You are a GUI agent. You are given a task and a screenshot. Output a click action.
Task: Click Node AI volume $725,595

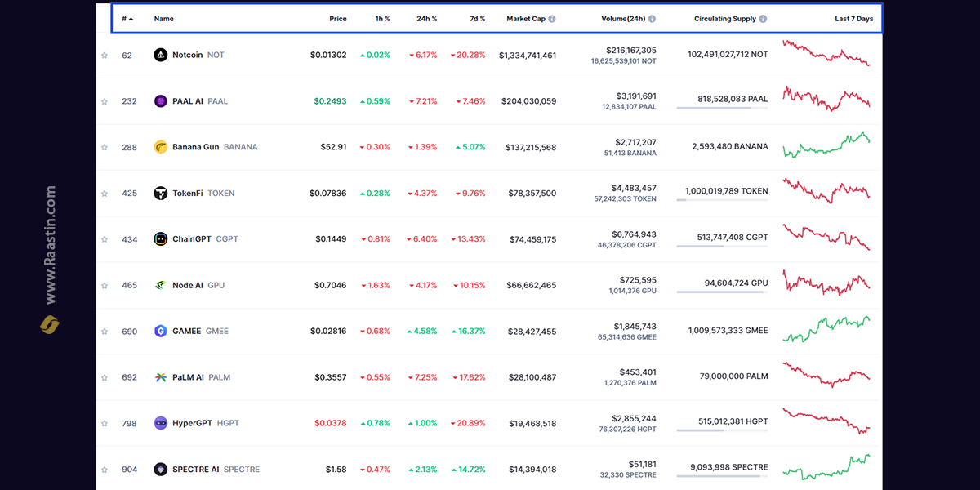[x=636, y=280]
